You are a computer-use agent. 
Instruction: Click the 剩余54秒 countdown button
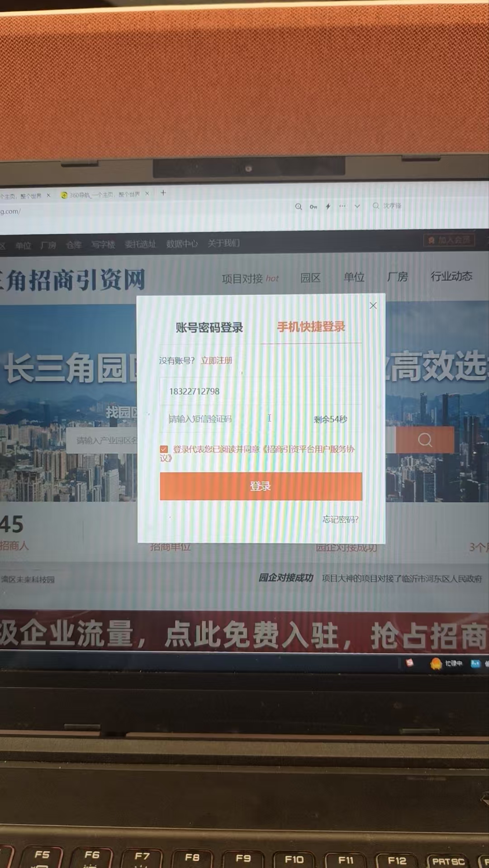(331, 419)
